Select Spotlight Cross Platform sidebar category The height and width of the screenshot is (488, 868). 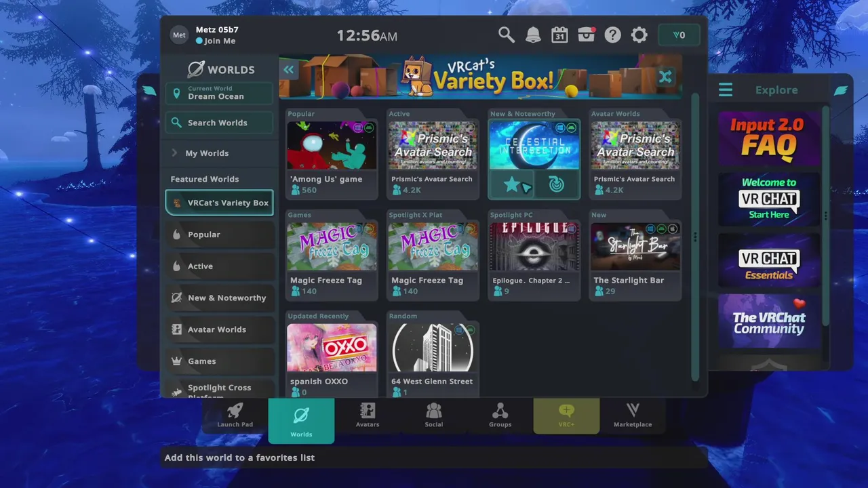[220, 390]
